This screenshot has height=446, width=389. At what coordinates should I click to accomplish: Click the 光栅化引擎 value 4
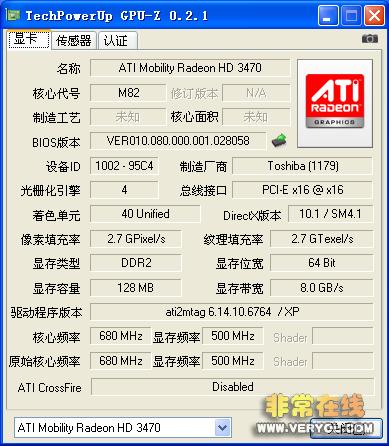pyautogui.click(x=124, y=190)
